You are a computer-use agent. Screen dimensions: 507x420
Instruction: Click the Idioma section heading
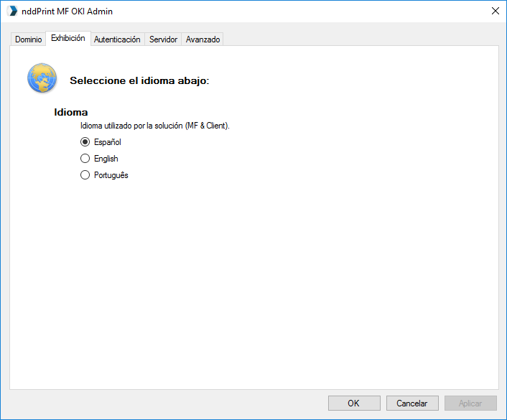coord(71,112)
